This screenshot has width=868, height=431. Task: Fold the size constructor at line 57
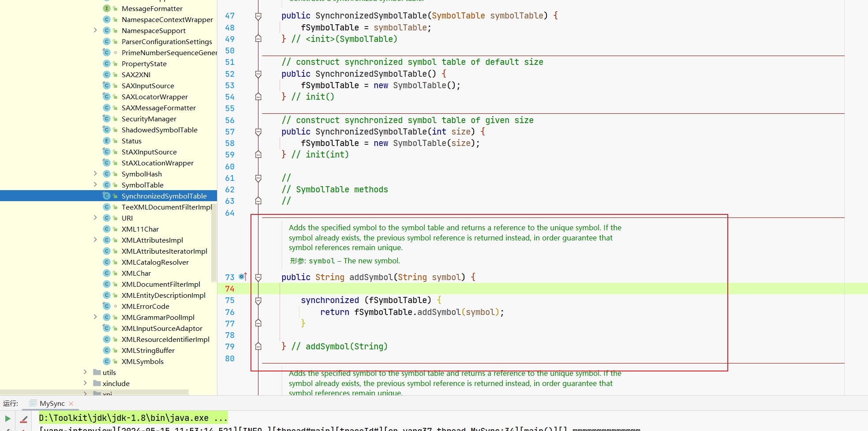click(x=258, y=132)
